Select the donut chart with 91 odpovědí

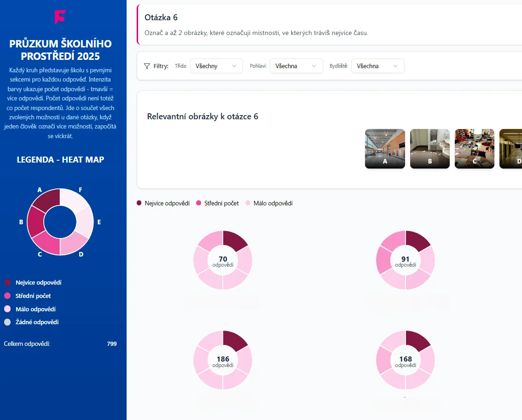coord(406,261)
